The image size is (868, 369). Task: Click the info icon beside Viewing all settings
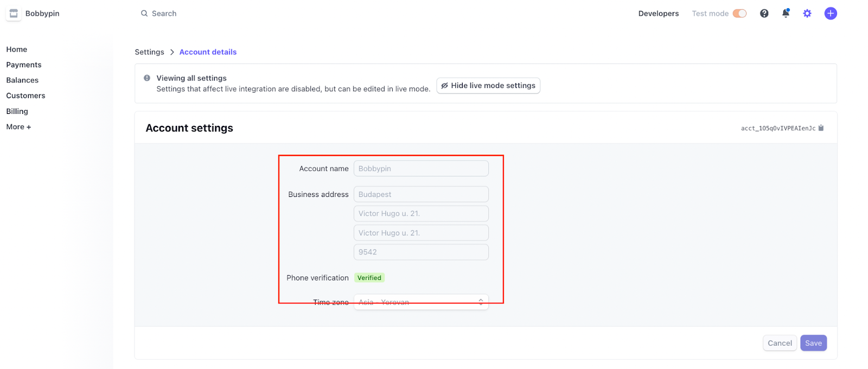(x=147, y=78)
